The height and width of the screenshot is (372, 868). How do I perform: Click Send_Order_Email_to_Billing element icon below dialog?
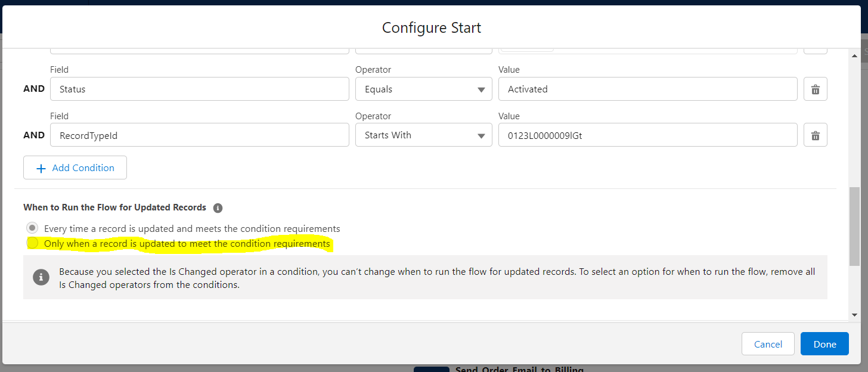point(431,369)
